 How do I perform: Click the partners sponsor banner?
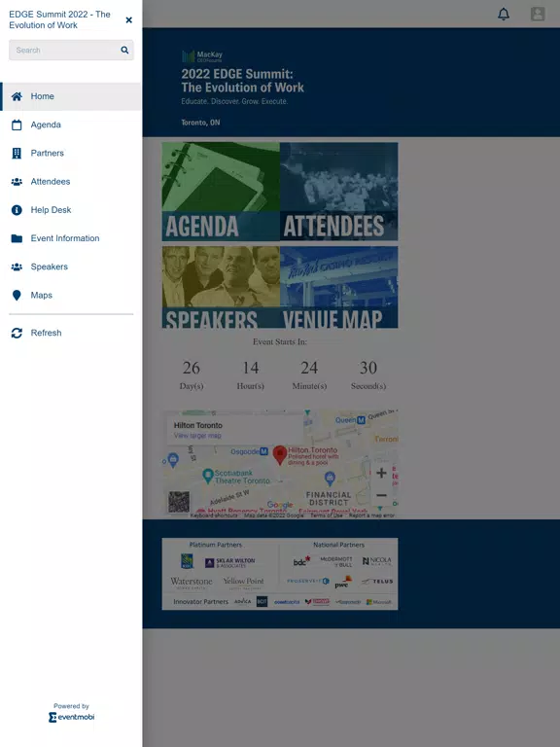pyautogui.click(x=280, y=574)
